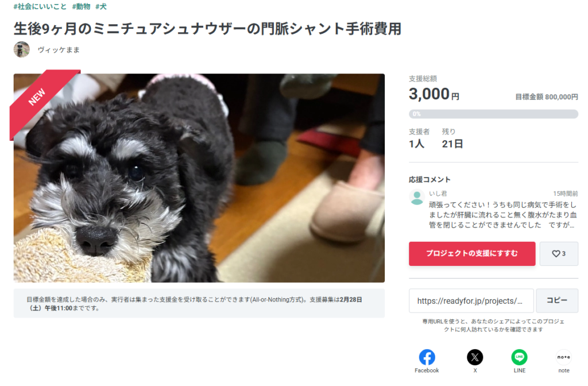Click the owner name ヴィッケまま
The image size is (588, 386).
tap(59, 50)
